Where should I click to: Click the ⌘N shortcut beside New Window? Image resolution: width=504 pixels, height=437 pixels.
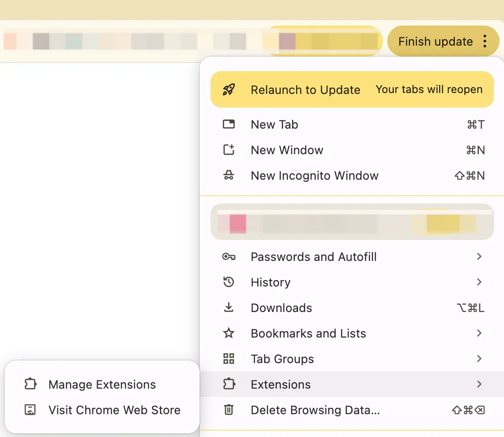point(475,150)
